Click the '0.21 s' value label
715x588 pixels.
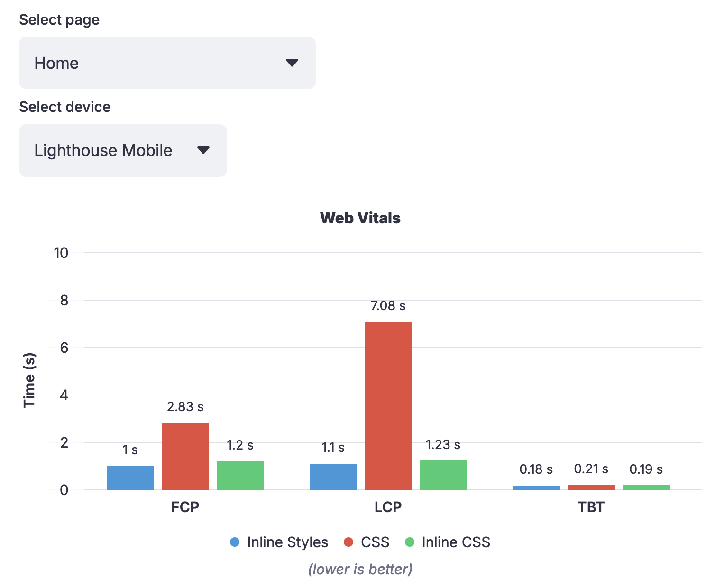click(591, 469)
